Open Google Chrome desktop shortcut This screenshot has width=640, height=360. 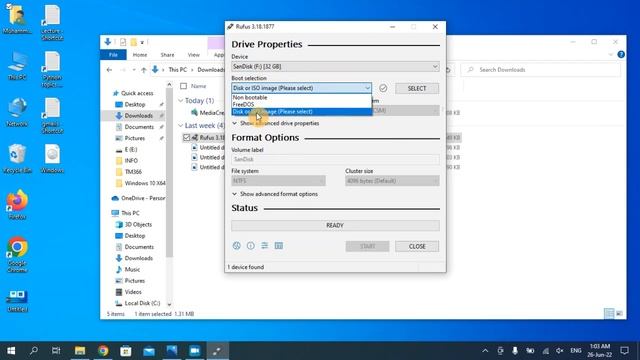17,253
